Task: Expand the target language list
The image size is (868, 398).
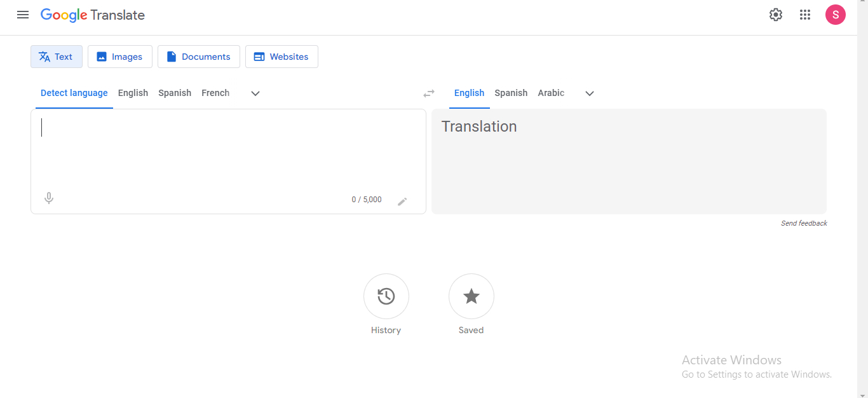Action: point(590,93)
